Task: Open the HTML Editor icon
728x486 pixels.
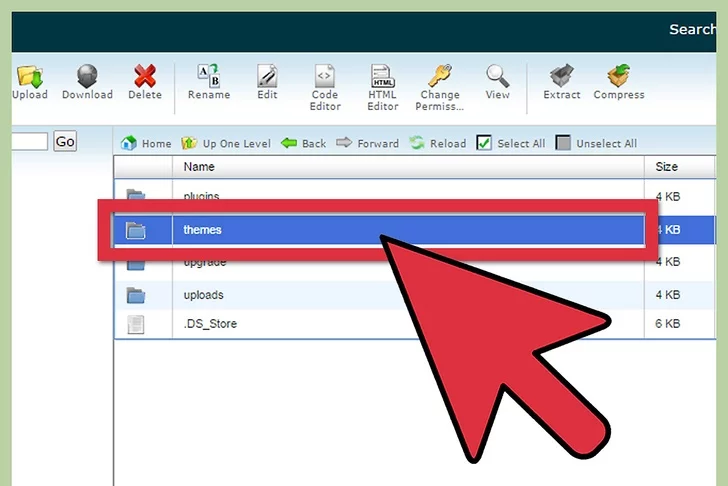Action: tap(382, 78)
